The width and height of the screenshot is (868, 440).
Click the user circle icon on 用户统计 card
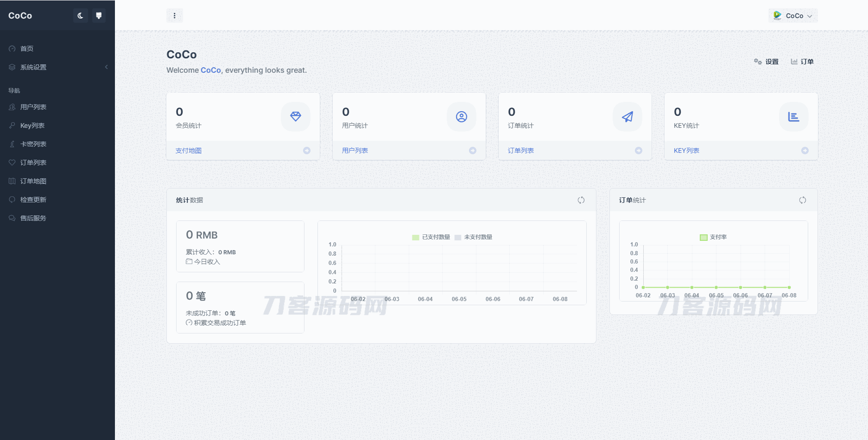[x=461, y=117]
